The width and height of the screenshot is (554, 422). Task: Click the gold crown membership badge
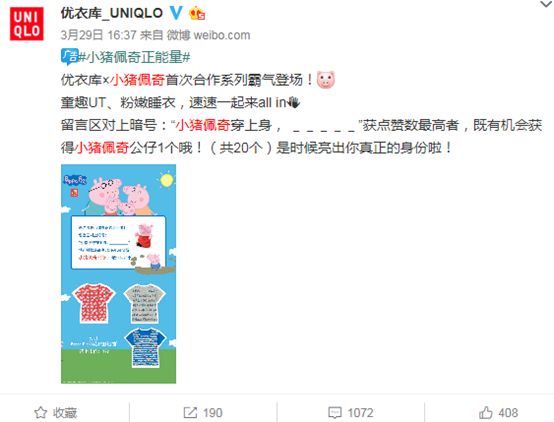[x=197, y=13]
